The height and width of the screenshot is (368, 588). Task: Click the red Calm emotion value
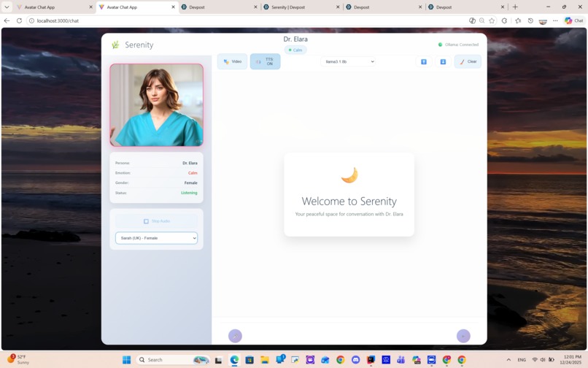coord(193,173)
